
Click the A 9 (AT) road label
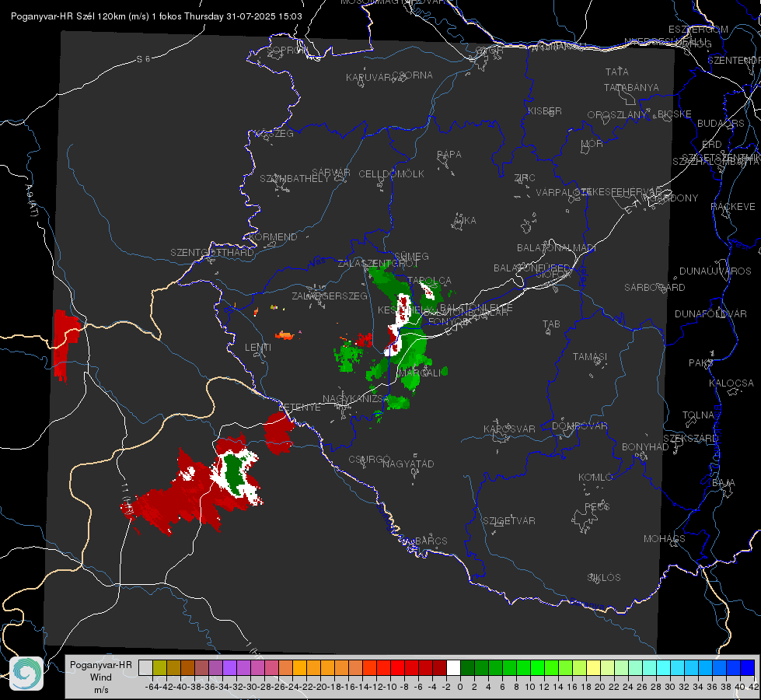(x=32, y=201)
